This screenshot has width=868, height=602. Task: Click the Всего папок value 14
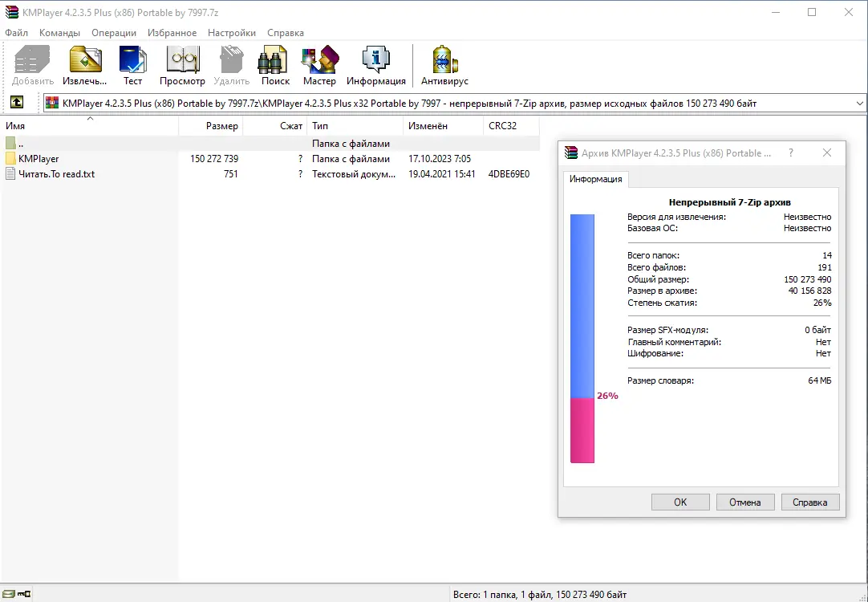[x=827, y=255]
